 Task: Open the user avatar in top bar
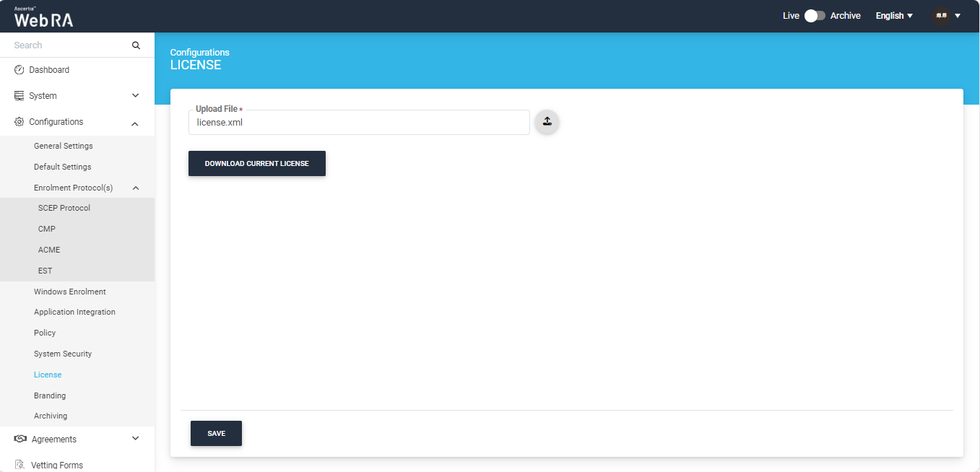[x=941, y=16]
